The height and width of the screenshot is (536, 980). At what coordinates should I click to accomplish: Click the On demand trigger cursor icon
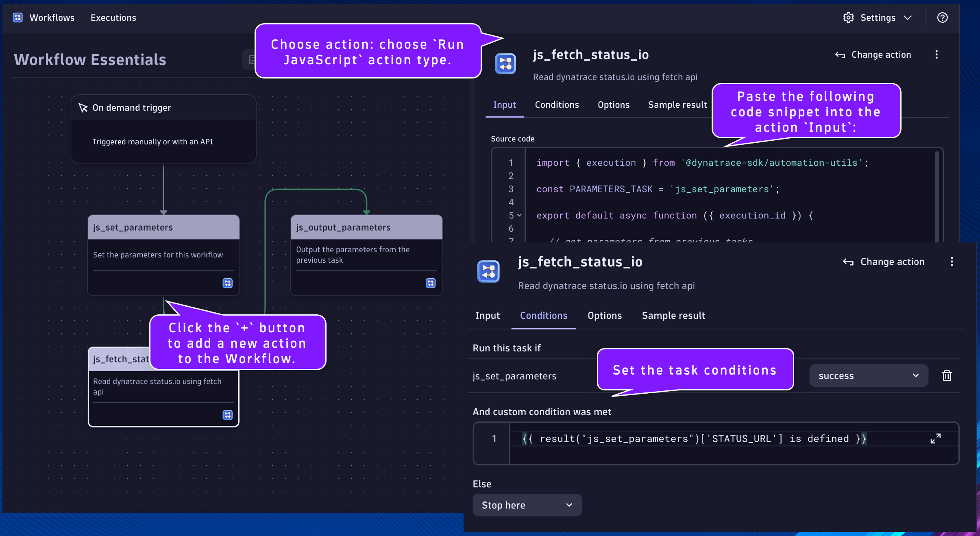click(x=83, y=107)
